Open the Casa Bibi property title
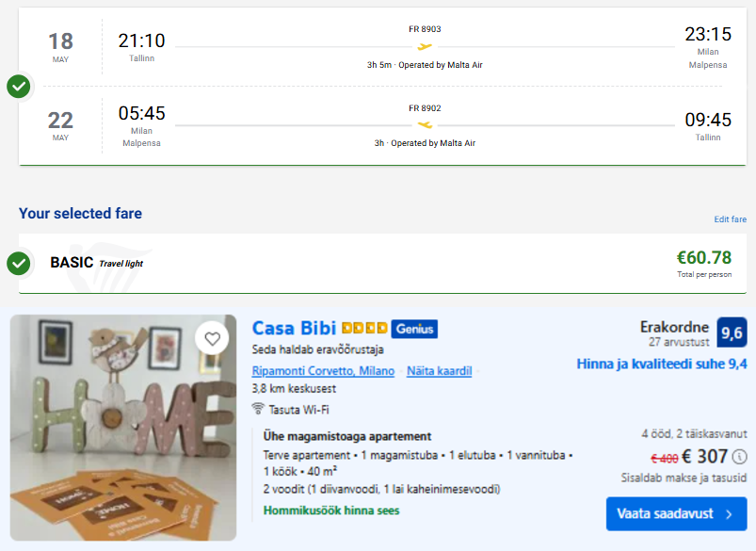 click(294, 328)
